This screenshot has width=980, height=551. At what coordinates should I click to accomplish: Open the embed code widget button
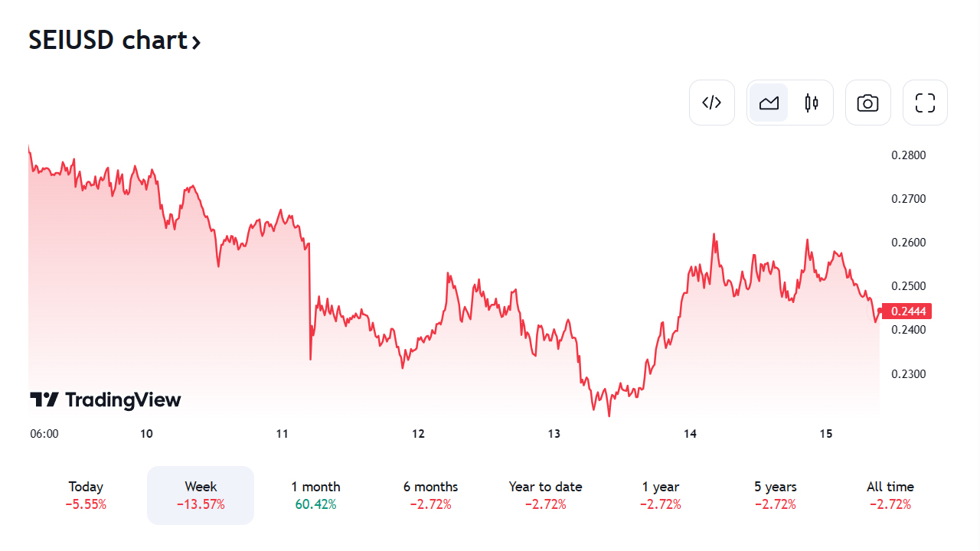[712, 103]
